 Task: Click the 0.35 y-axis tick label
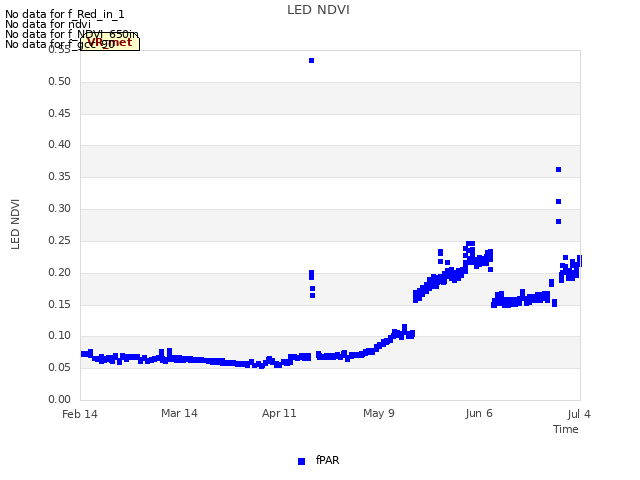click(60, 176)
